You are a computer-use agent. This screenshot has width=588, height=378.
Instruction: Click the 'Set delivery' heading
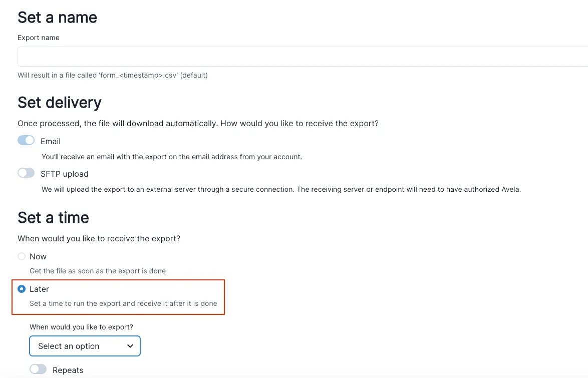[x=59, y=103]
